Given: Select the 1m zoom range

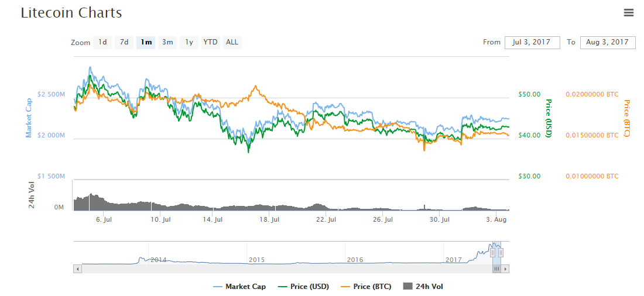Looking at the screenshot, I should click(x=146, y=42).
